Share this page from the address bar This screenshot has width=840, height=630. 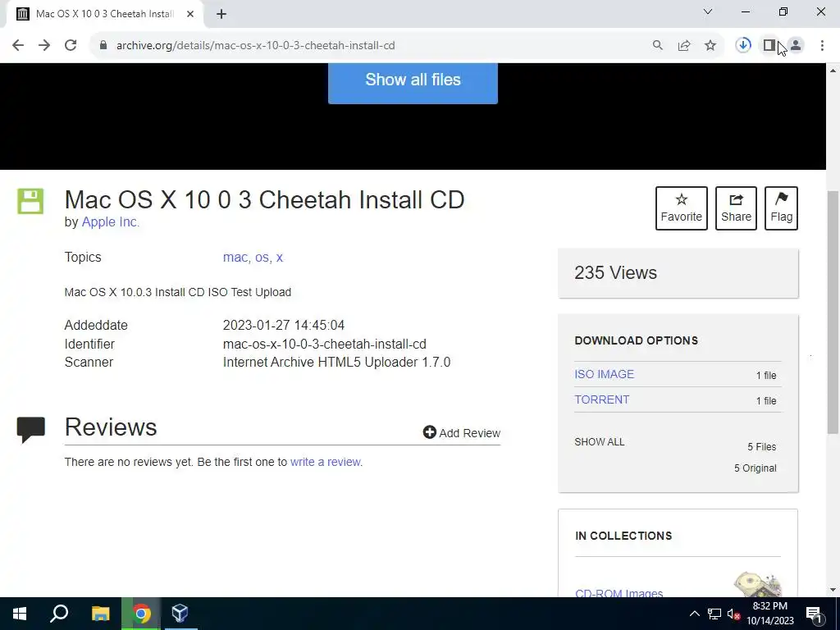[684, 46]
